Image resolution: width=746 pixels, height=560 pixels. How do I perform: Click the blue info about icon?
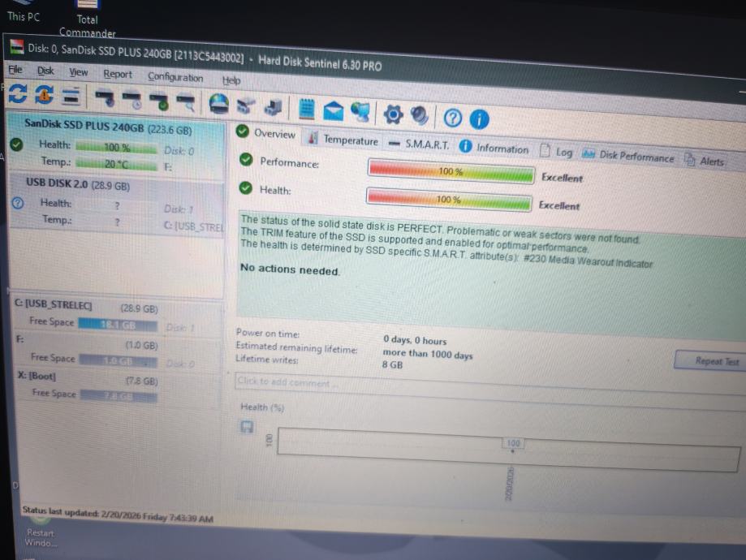[x=479, y=119]
